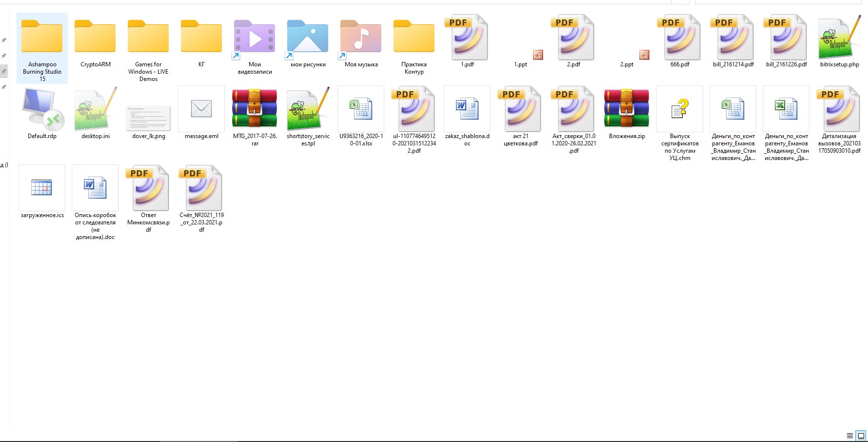Select the MTG_2017-07-26.rar archive

[x=255, y=117]
